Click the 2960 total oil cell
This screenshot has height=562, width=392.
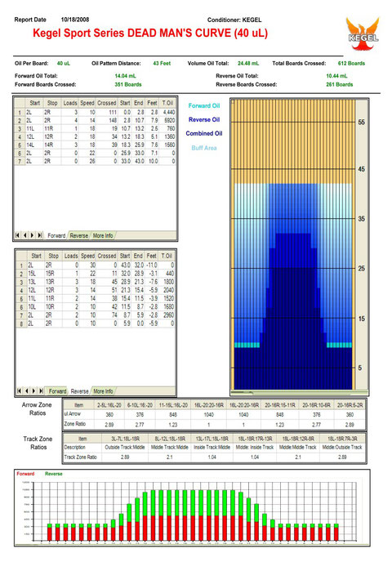167,315
